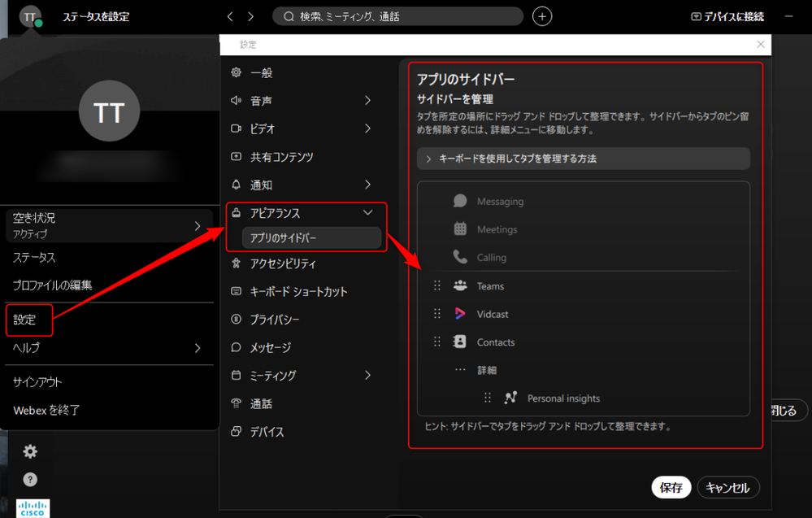
Task: Click the アピアランス brush icon
Action: click(237, 212)
